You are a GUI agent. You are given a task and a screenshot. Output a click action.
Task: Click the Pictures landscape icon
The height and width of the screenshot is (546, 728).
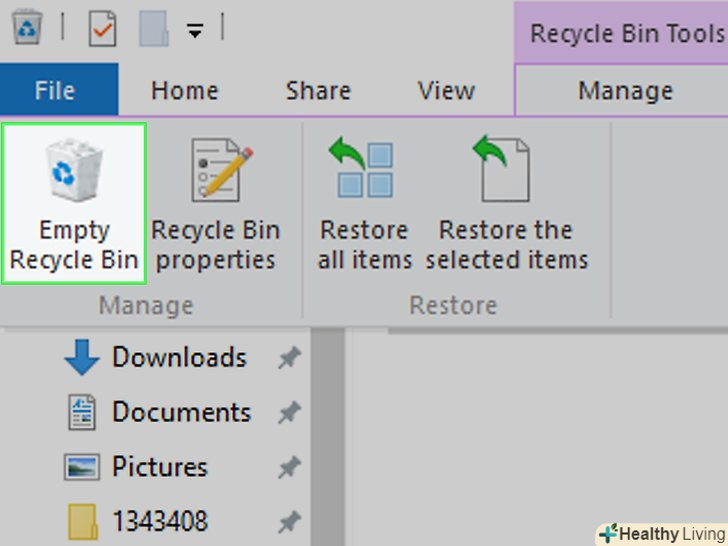click(x=82, y=467)
